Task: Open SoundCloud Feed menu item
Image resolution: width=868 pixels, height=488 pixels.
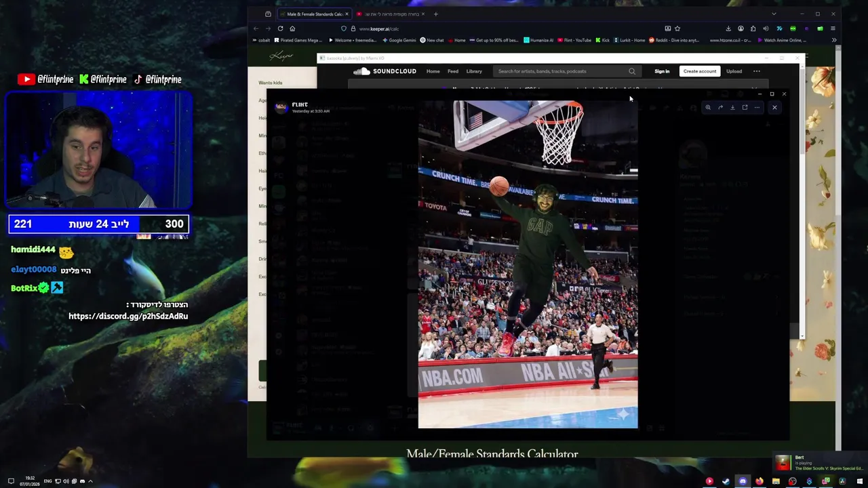Action: point(453,71)
